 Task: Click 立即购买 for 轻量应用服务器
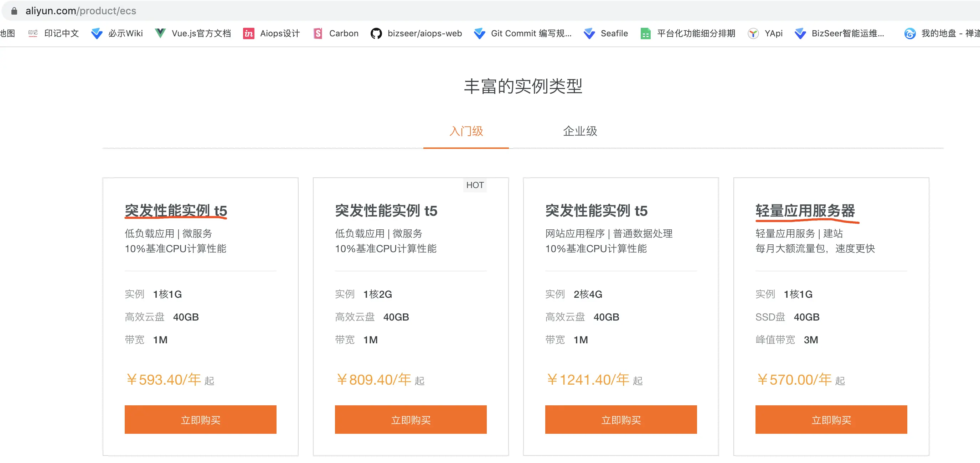click(831, 420)
